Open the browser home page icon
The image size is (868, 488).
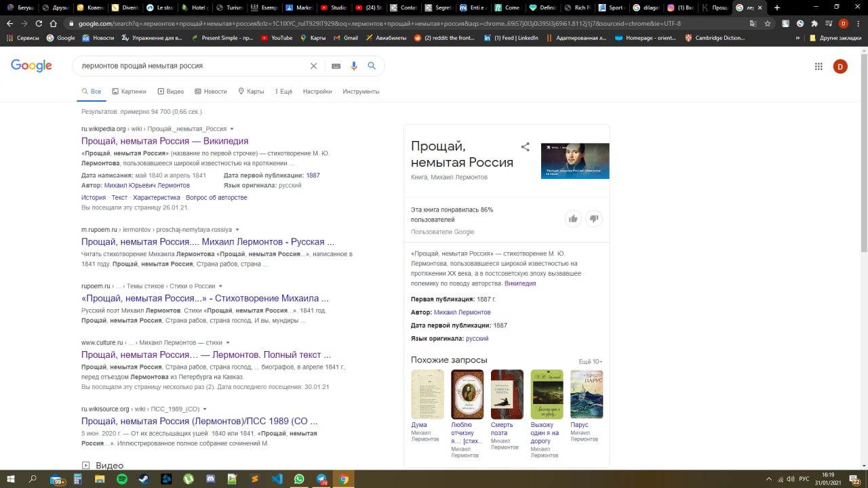53,23
